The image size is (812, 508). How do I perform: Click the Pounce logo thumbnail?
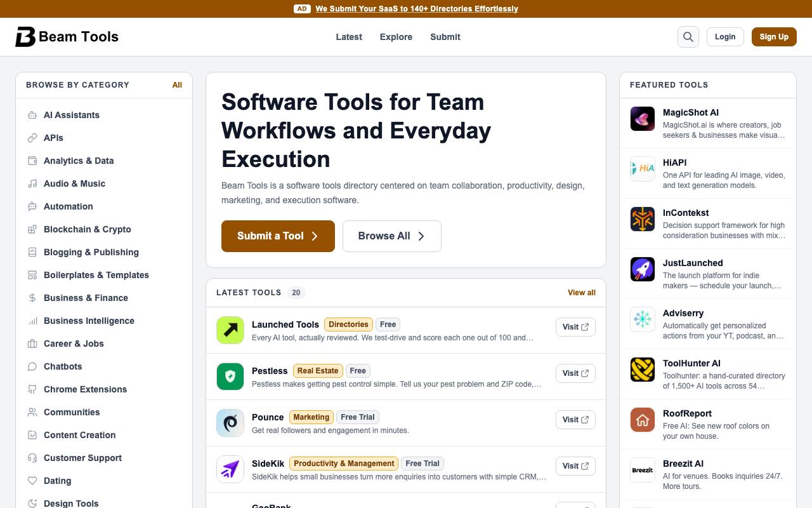coord(230,423)
